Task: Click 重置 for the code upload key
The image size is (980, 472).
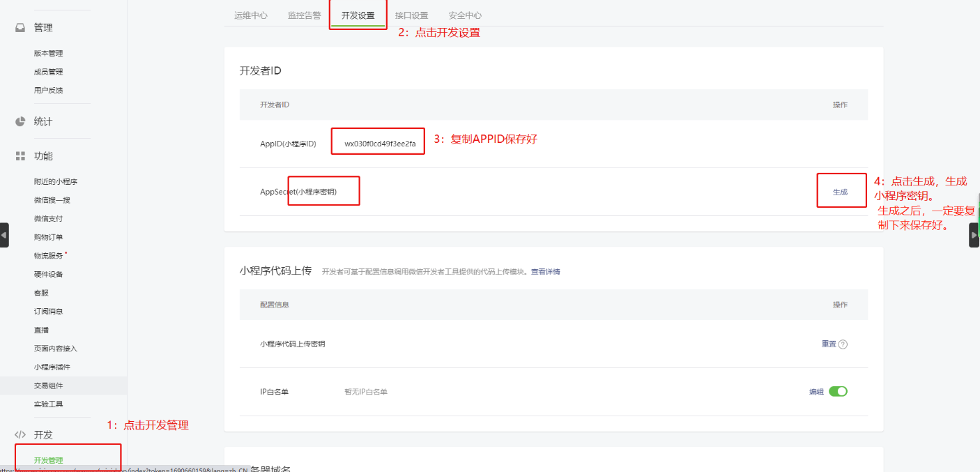Action: coord(828,344)
